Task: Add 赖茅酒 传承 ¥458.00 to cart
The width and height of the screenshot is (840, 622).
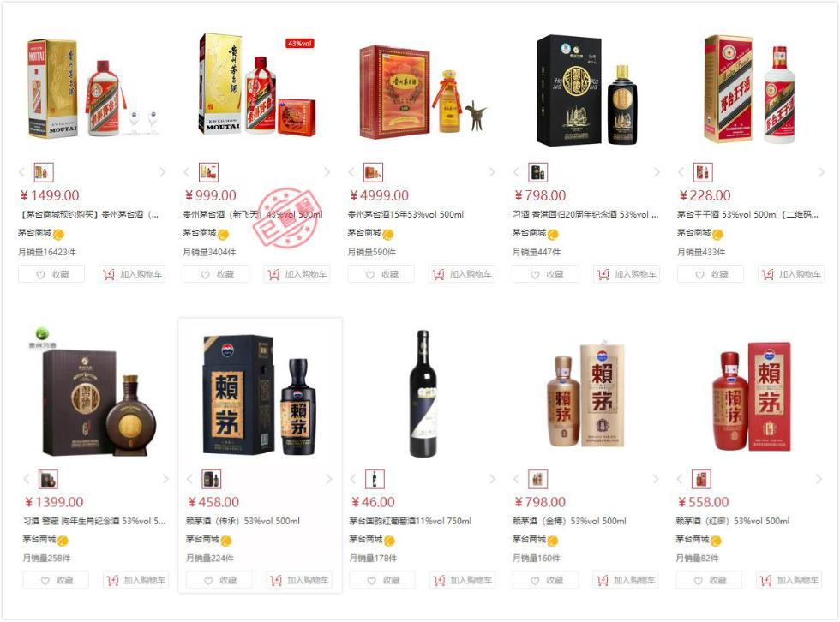Action: [x=299, y=580]
